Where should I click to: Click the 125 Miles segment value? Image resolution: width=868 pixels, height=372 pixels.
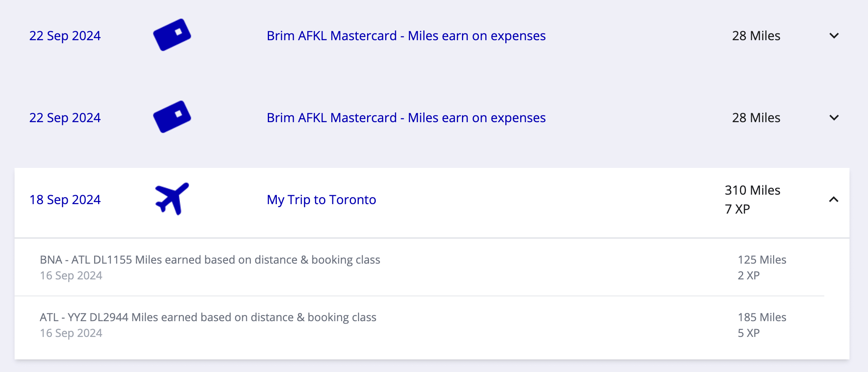762,260
